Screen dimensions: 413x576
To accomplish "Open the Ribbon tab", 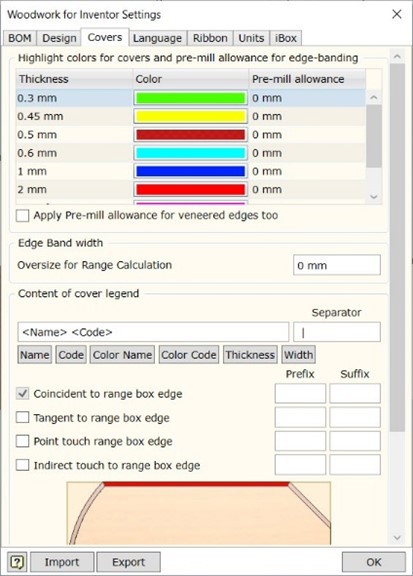I will point(210,38).
